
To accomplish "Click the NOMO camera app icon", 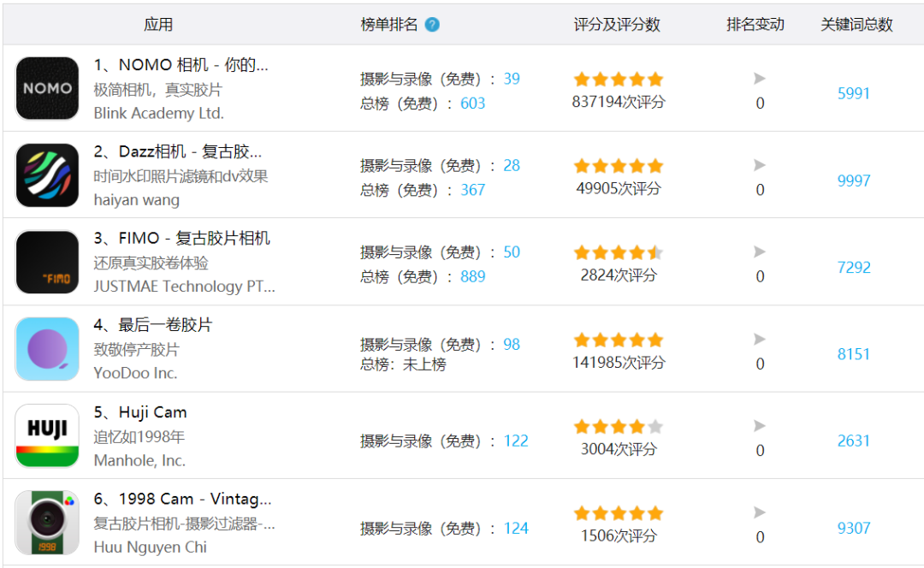I will point(47,89).
